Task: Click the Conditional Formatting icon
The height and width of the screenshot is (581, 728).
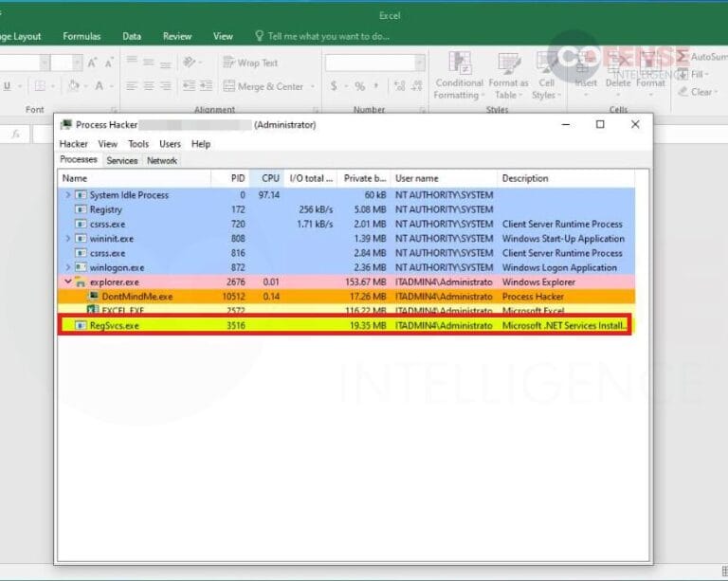Action: tap(460, 65)
